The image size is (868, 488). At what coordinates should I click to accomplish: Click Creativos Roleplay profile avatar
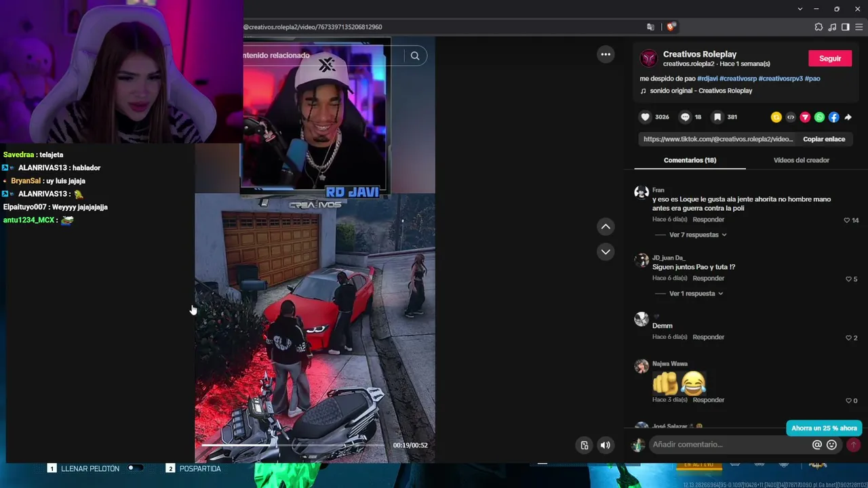pyautogui.click(x=649, y=59)
